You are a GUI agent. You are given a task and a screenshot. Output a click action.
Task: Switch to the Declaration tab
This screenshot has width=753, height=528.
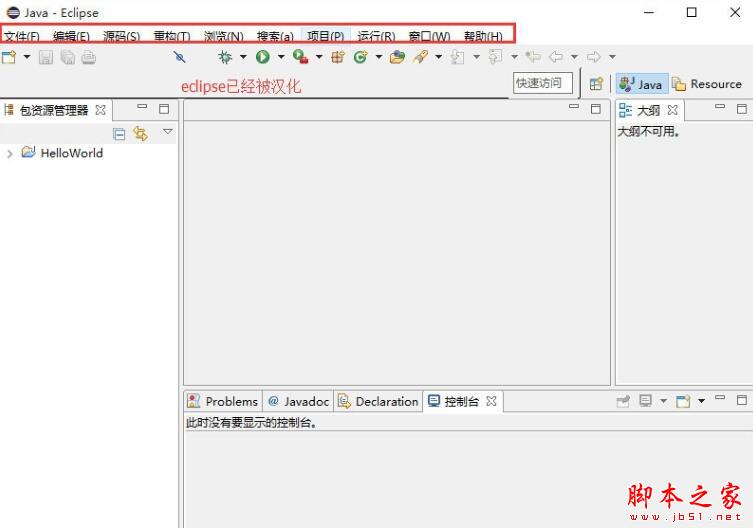click(378, 401)
